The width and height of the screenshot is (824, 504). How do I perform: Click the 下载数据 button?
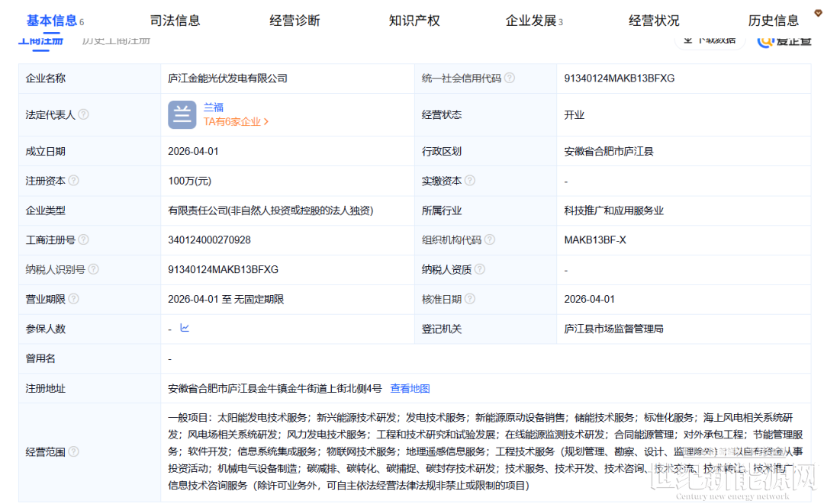[709, 40]
